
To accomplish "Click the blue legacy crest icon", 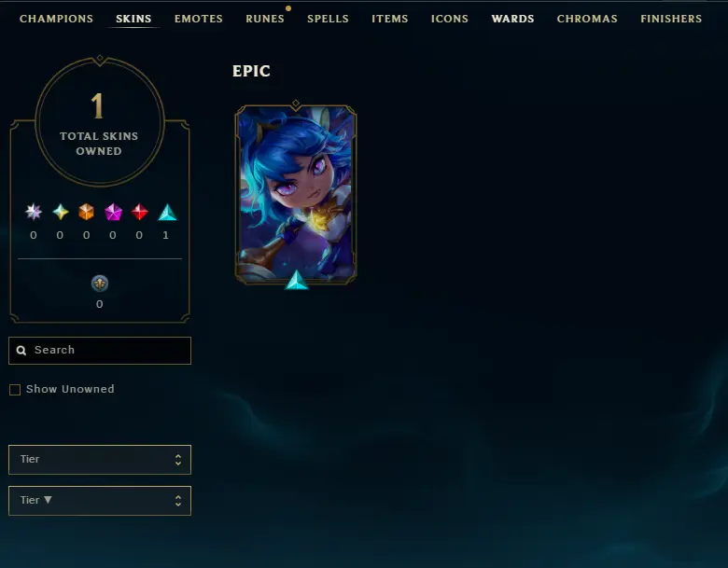I will 100,284.
